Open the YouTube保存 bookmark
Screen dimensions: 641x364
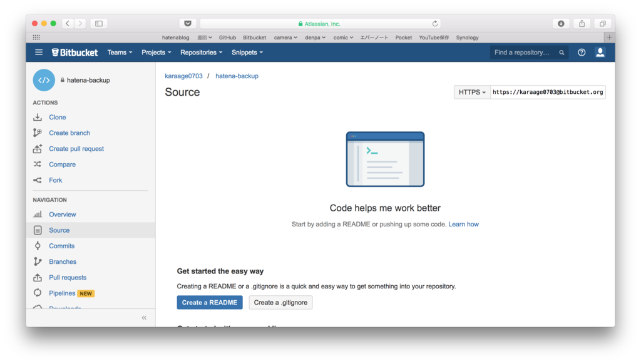(x=434, y=38)
